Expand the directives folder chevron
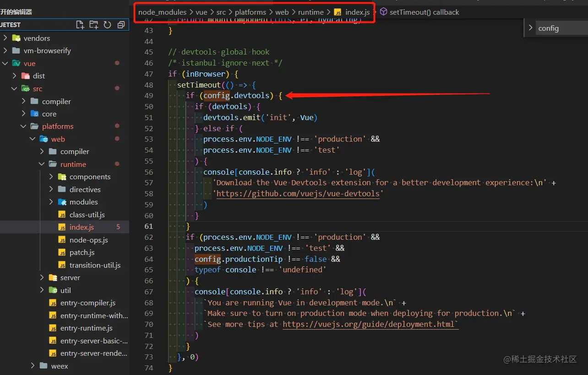Image resolution: width=588 pixels, height=375 pixels. (x=51, y=189)
